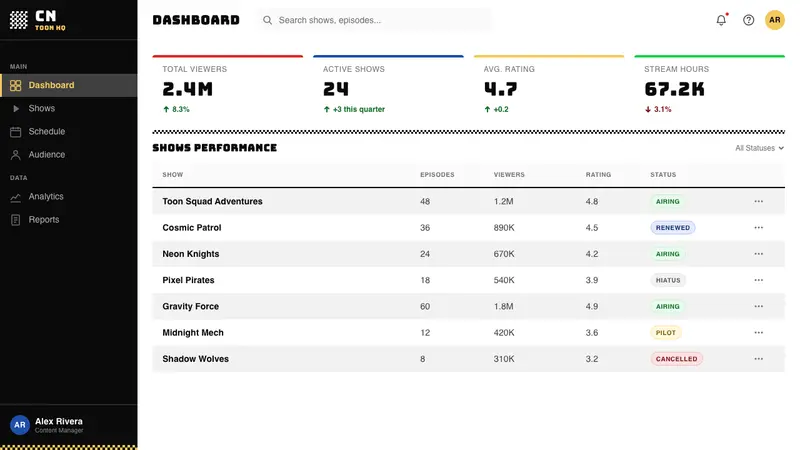Image resolution: width=800 pixels, height=450 pixels.
Task: Open notifications bell icon
Action: point(721,20)
